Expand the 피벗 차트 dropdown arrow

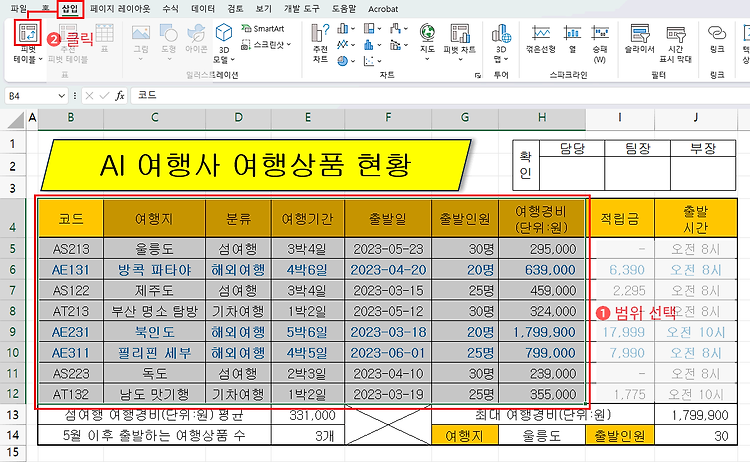[460, 59]
